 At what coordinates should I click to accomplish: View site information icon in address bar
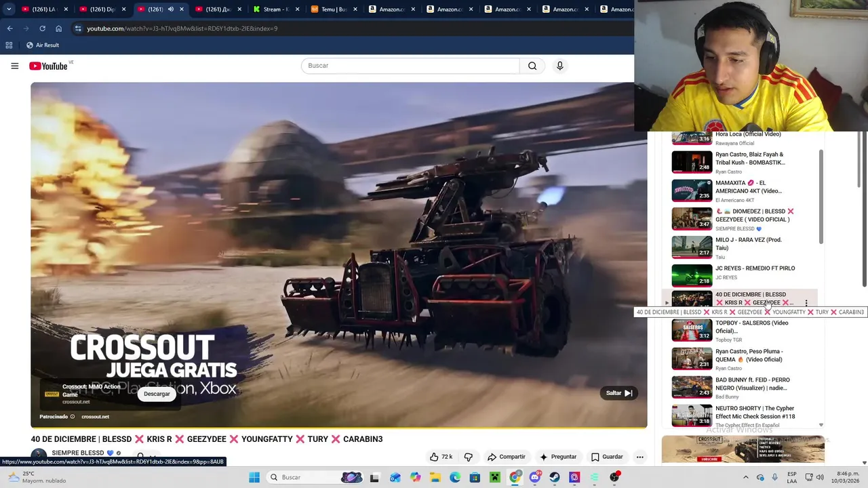78,28
